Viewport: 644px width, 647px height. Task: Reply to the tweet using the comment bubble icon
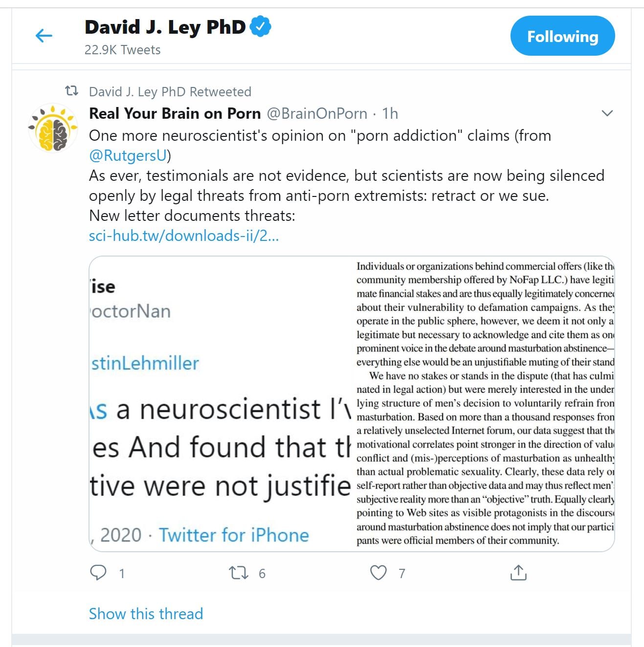pos(98,572)
